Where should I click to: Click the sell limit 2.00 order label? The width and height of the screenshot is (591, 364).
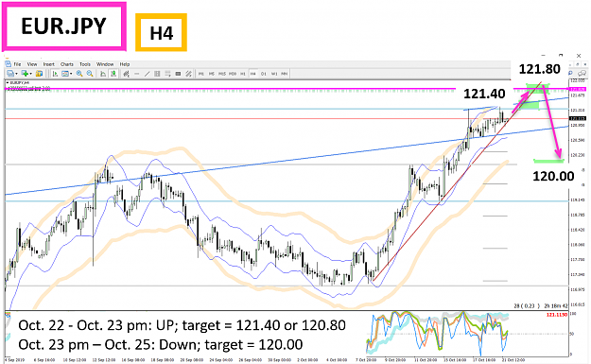pyautogui.click(x=28, y=89)
